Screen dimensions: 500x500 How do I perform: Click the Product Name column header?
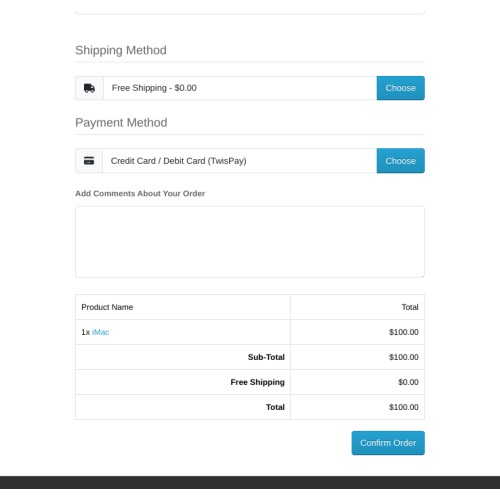tap(107, 307)
